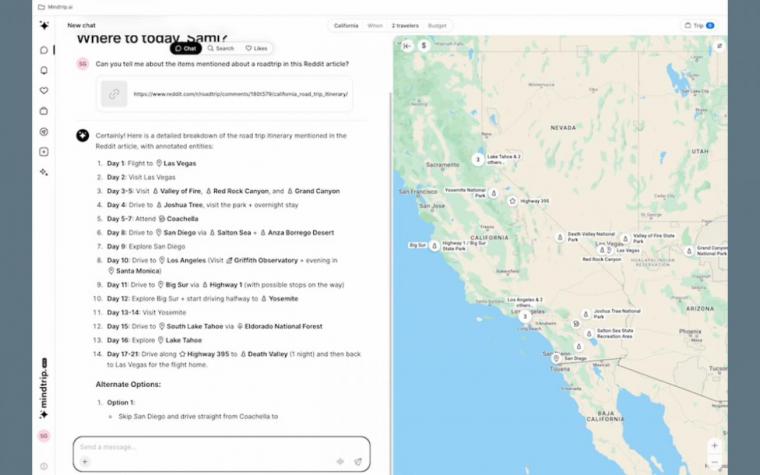Zoom out the map with the minus button

coord(714,462)
